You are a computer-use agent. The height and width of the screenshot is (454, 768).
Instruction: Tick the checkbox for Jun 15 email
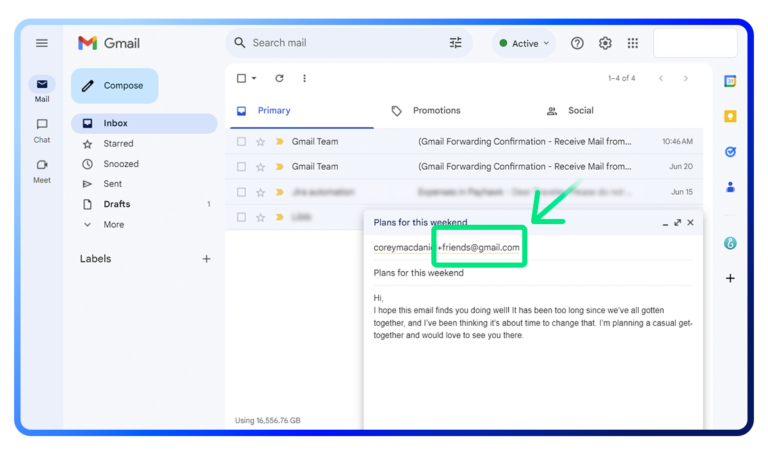(x=241, y=192)
